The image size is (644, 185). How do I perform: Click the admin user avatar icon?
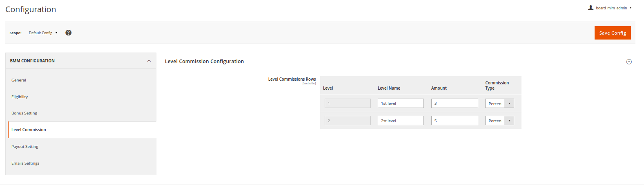(x=591, y=8)
